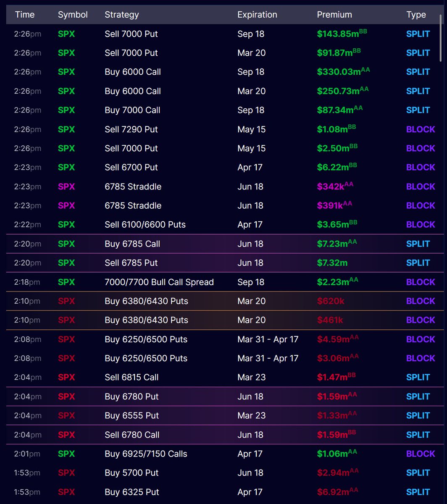Sort by the Expiration column header
447x504 pixels.
tap(257, 15)
